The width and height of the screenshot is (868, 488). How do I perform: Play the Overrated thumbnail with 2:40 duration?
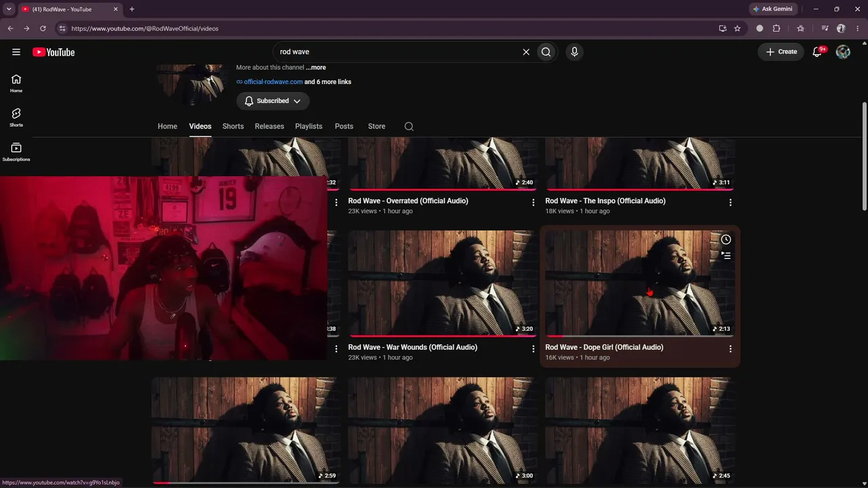pos(442,163)
